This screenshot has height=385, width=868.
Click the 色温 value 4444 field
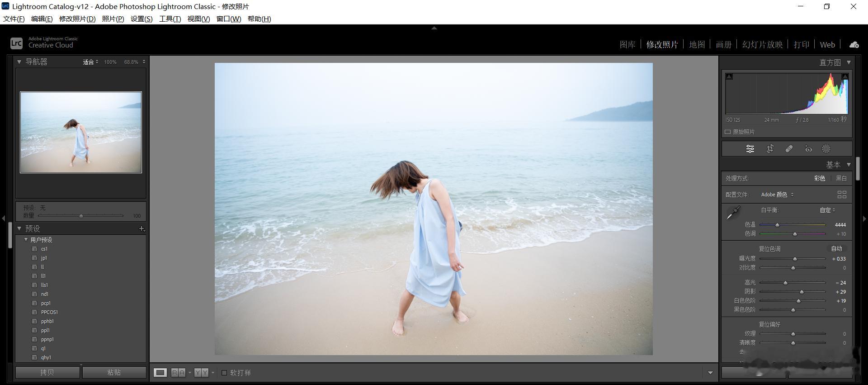click(x=840, y=225)
